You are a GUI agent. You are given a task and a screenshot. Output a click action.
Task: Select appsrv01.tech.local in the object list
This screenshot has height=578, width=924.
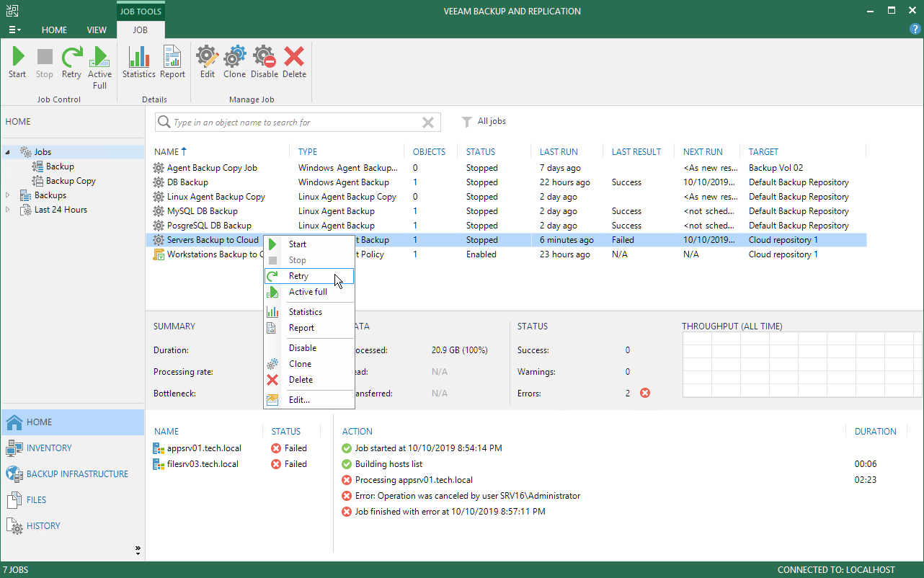[x=204, y=448]
